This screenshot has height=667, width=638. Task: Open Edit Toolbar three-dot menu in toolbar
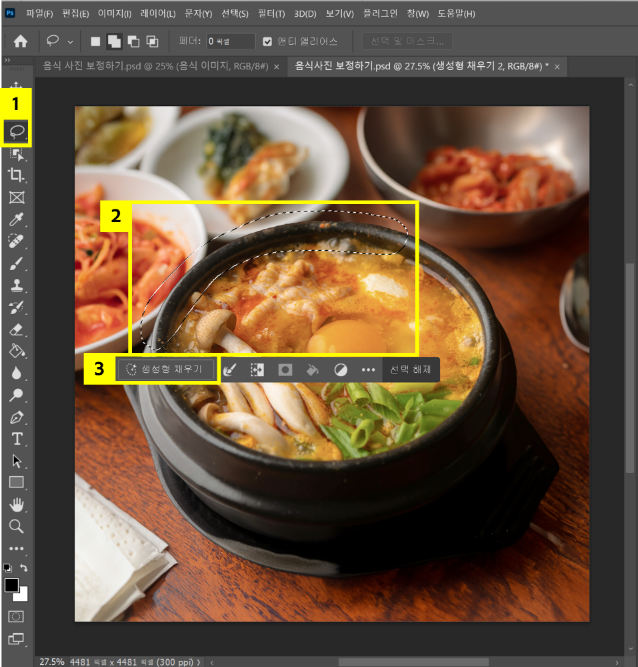click(17, 548)
